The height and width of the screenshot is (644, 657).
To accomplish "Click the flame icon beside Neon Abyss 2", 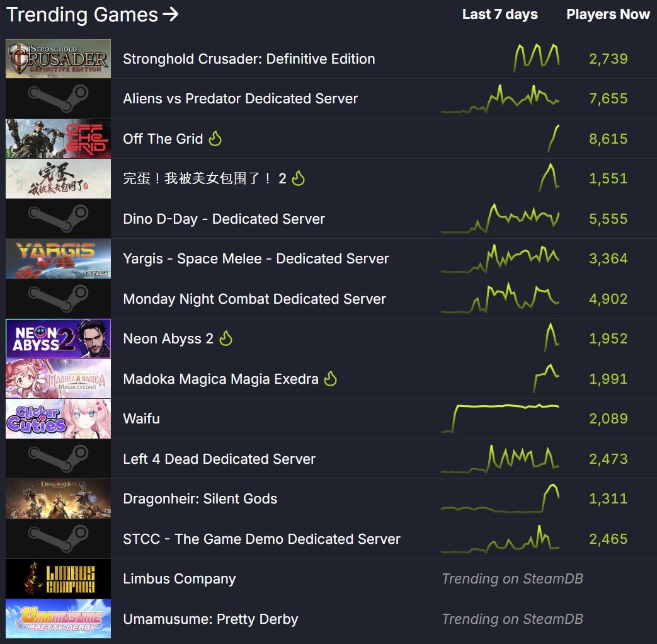I will pyautogui.click(x=226, y=338).
